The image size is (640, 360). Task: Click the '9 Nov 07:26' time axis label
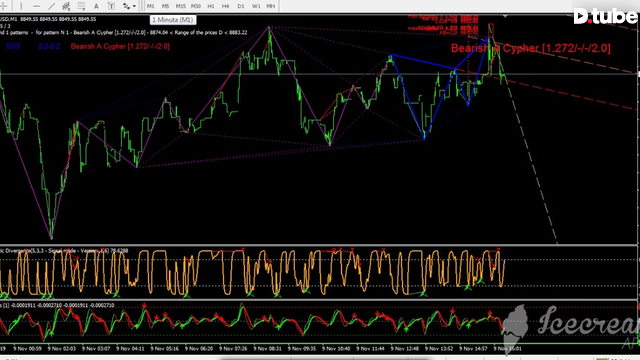[x=233, y=349]
